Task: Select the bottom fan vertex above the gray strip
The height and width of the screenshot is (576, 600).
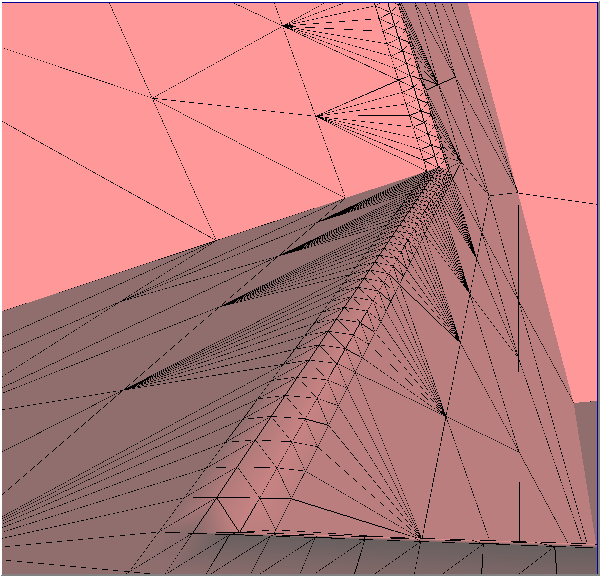Action: point(418,538)
